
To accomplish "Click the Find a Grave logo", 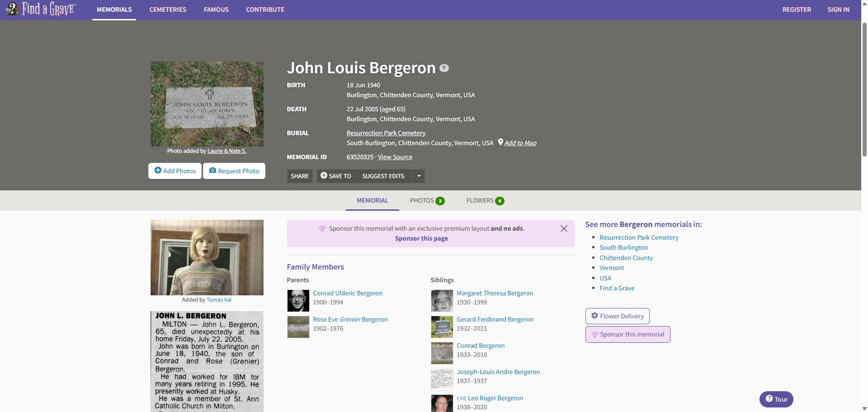I will pos(41,9).
